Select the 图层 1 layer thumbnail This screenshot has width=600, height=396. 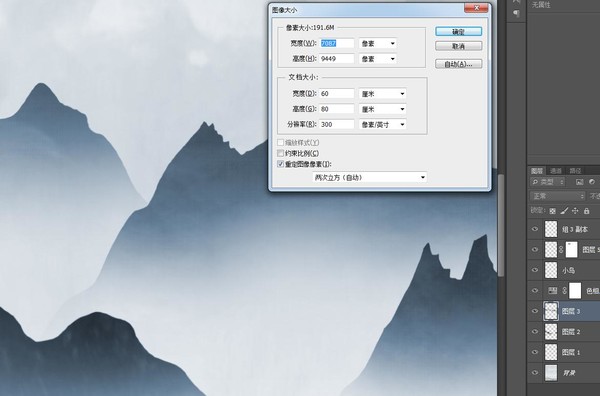pyautogui.click(x=551, y=352)
